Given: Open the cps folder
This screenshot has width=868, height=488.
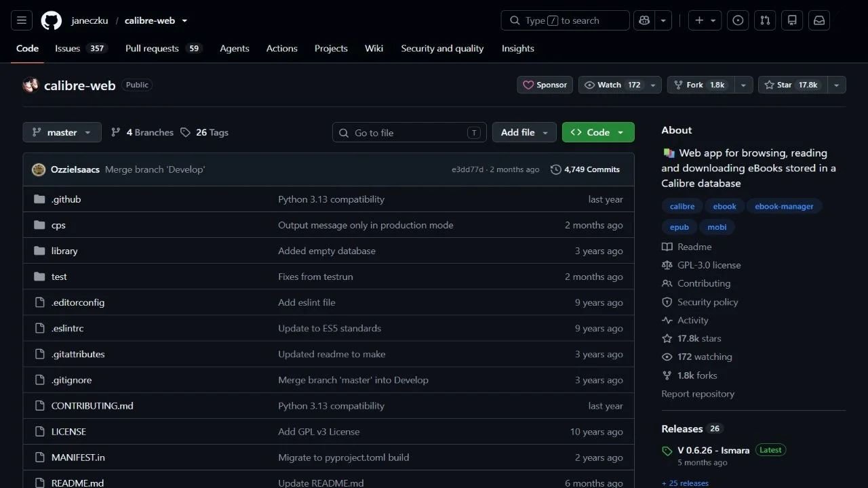Looking at the screenshot, I should point(58,225).
